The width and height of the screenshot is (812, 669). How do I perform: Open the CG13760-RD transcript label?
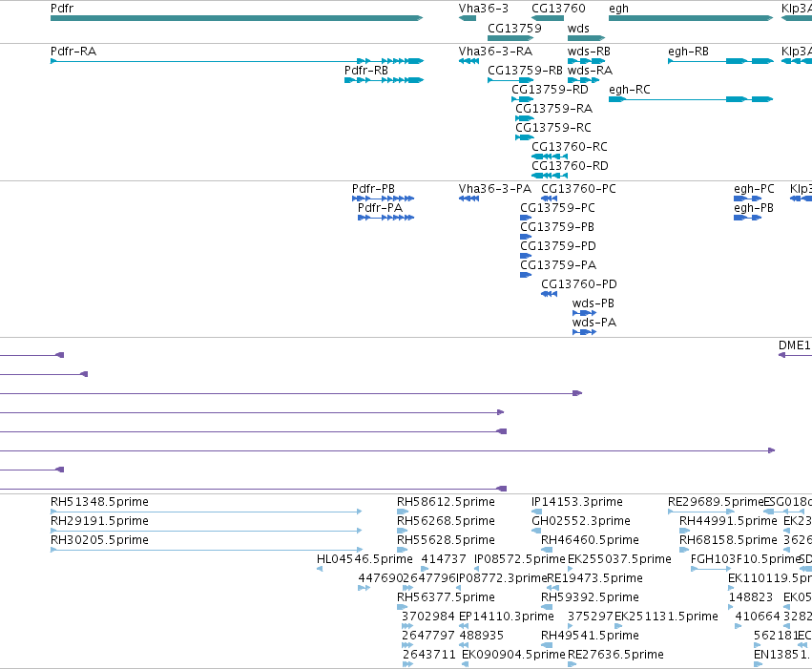coord(570,166)
